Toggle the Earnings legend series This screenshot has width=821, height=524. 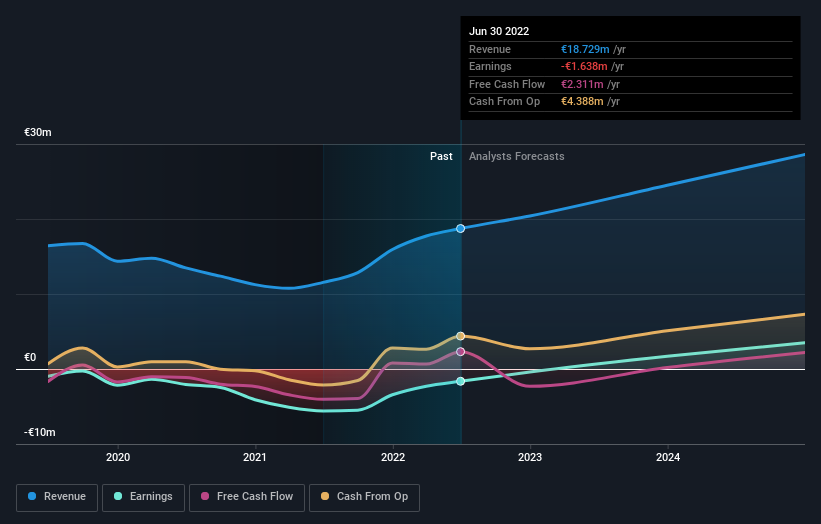point(143,497)
